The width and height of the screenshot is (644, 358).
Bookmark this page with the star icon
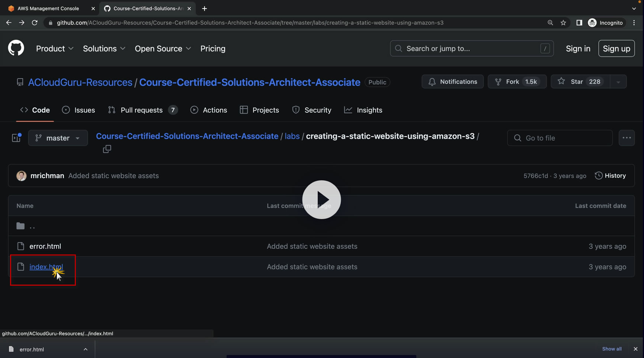(x=563, y=23)
